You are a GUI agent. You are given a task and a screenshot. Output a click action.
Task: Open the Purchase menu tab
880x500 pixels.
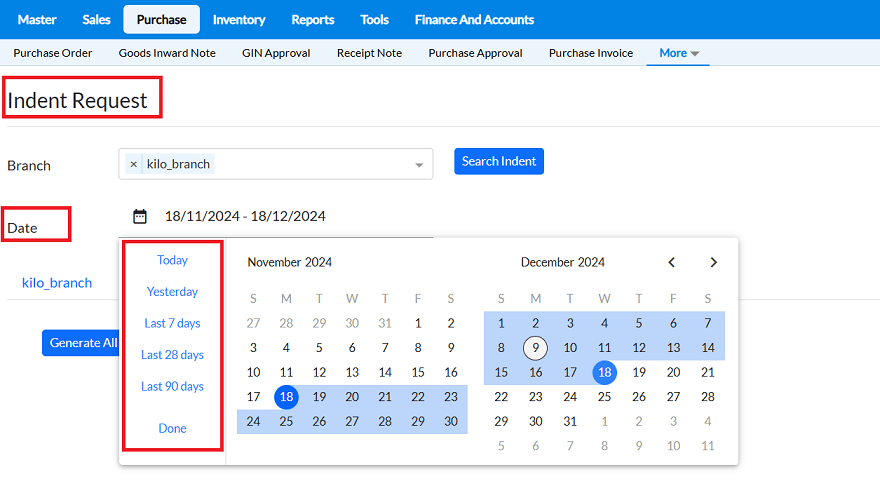point(161,19)
